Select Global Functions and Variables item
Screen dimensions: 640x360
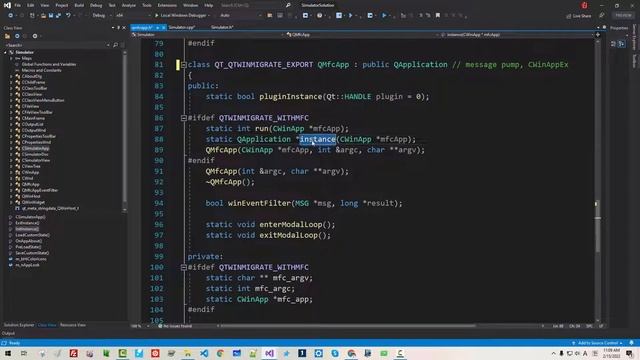click(x=49, y=64)
